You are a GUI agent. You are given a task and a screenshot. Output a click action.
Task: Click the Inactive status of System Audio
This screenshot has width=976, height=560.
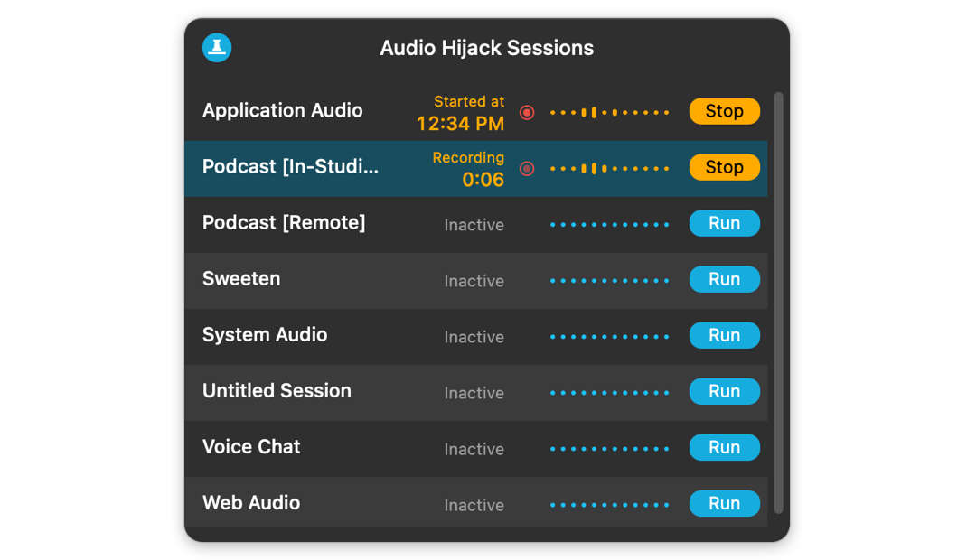click(474, 337)
